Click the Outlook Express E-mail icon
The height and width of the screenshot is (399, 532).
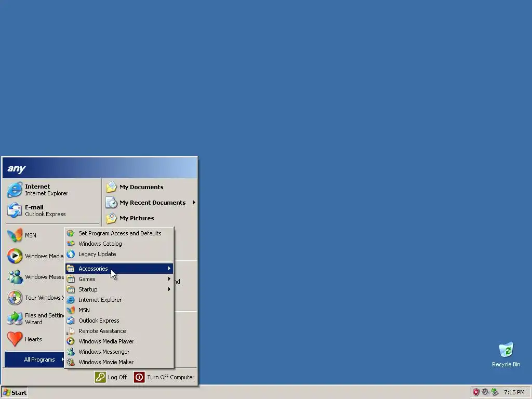(x=14, y=210)
